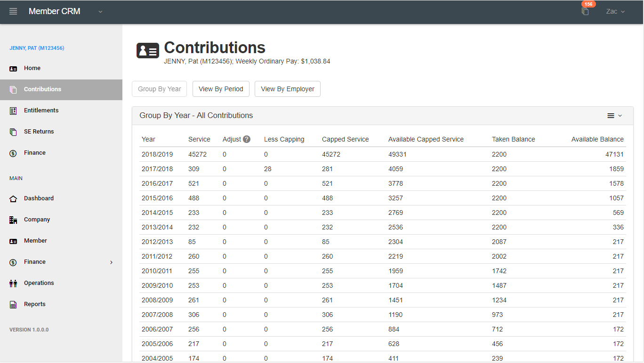
Task: Click the Less Capping column header
Action: [x=284, y=139]
